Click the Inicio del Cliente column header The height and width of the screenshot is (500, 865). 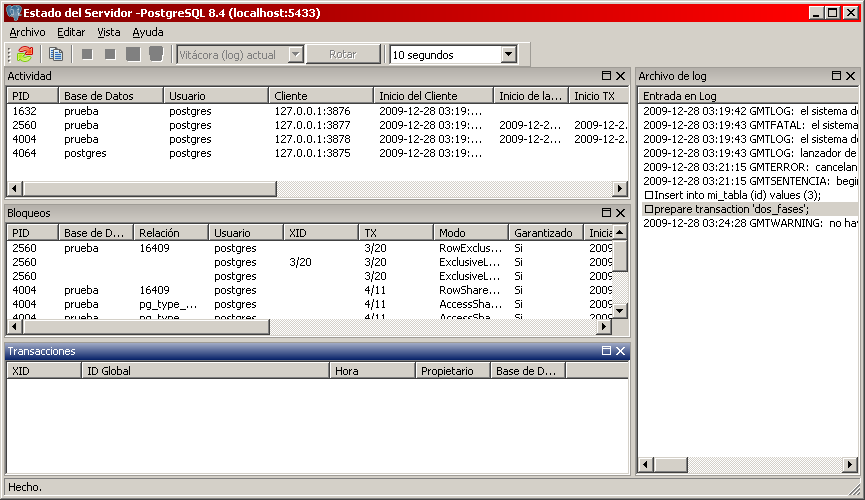434,95
